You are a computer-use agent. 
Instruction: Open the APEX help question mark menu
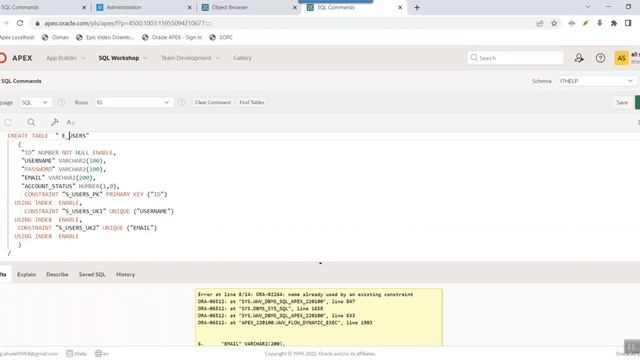coord(600,58)
